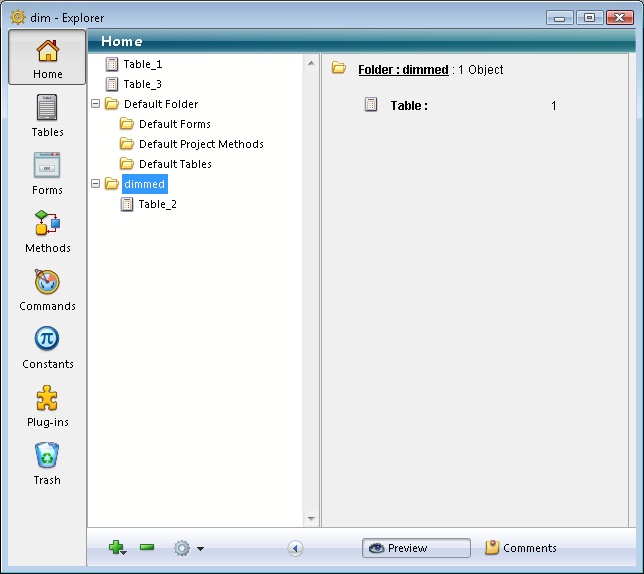Image resolution: width=644 pixels, height=574 pixels.
Task: Go to the Methods page
Action: click(47, 232)
